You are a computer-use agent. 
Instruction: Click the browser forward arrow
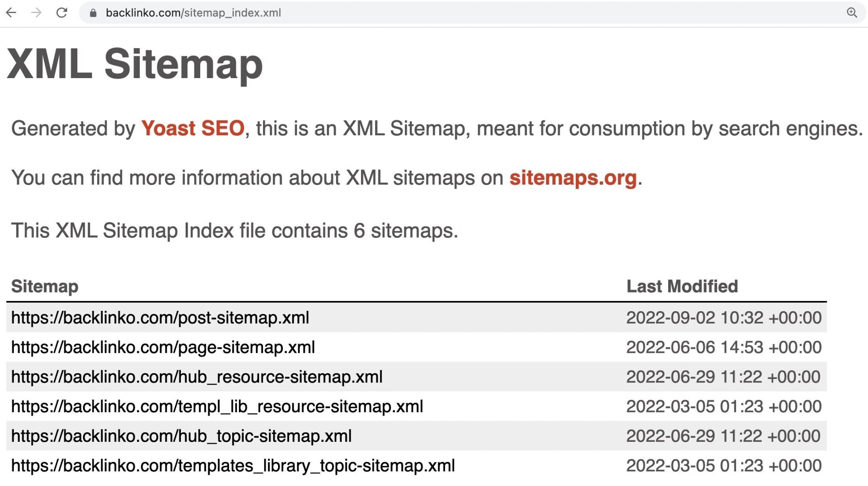click(37, 12)
